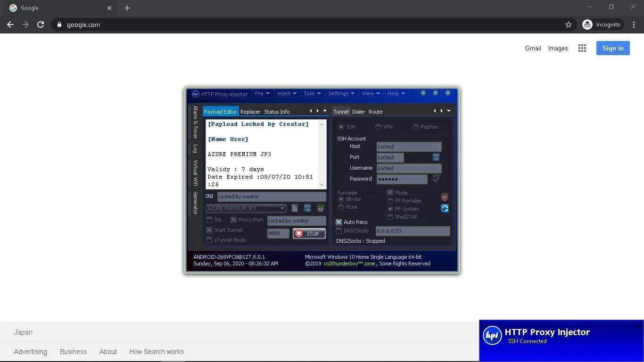This screenshot has height=362, width=644.
Task: Open the Alarm & Timer side tab
Action: (195, 122)
